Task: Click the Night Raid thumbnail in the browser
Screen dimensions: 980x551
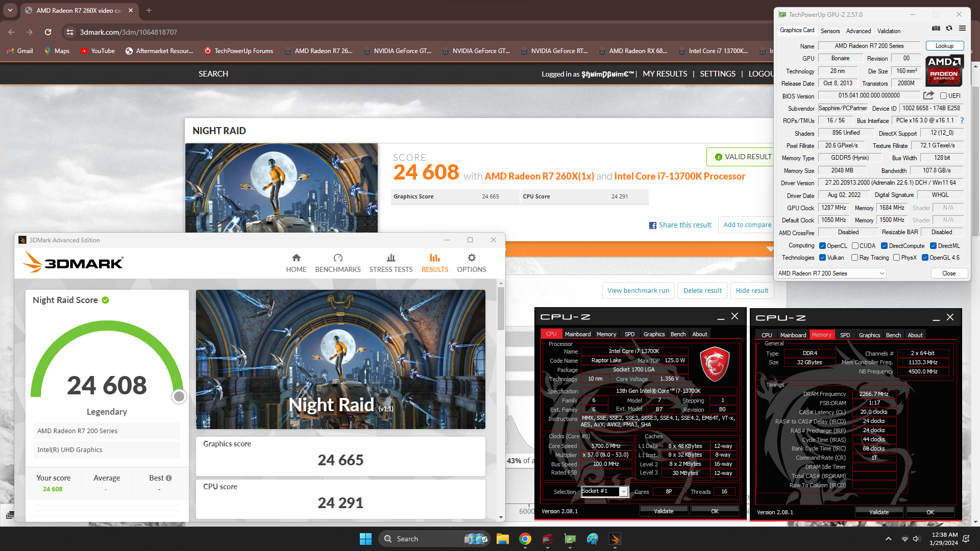Action: pos(281,188)
